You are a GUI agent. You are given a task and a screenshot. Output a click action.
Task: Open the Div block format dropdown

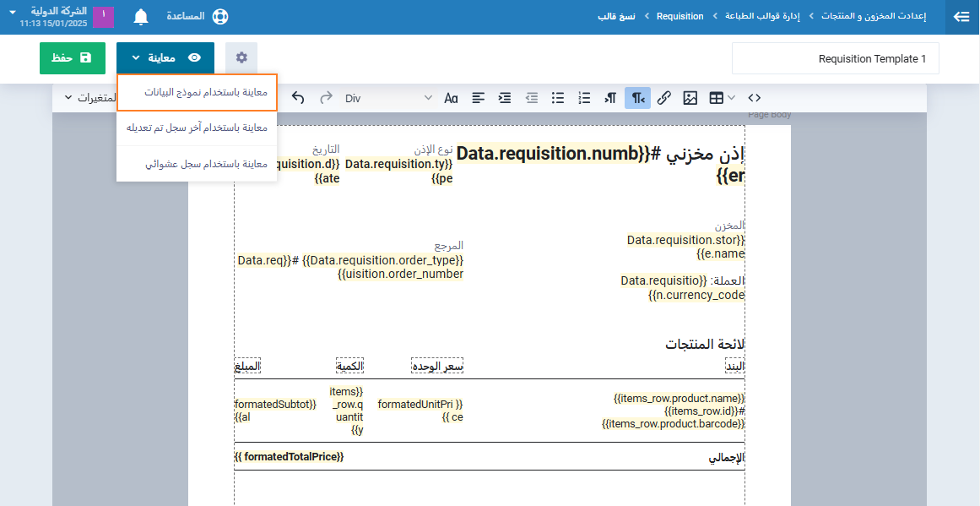pyautogui.click(x=388, y=98)
